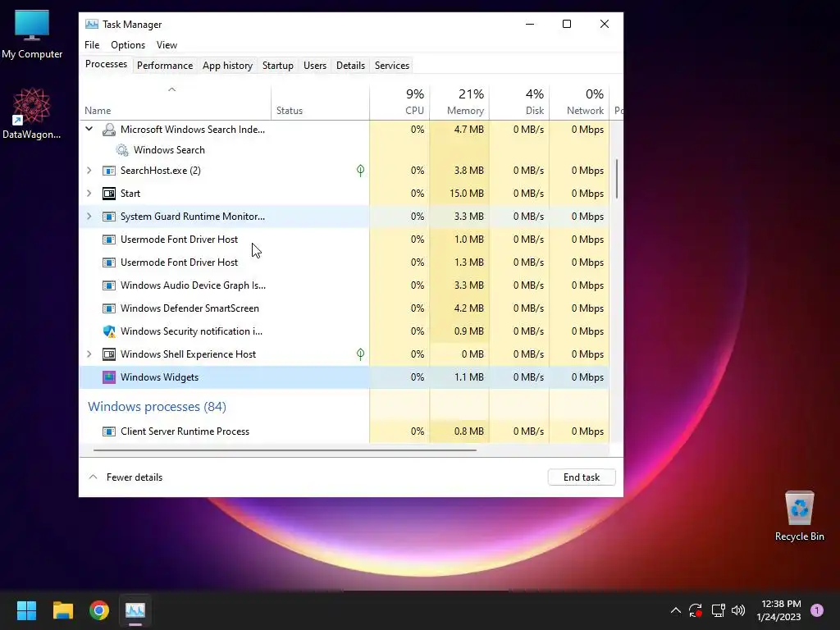The height and width of the screenshot is (630, 840).
Task: Switch to the Users tab
Action: [315, 66]
